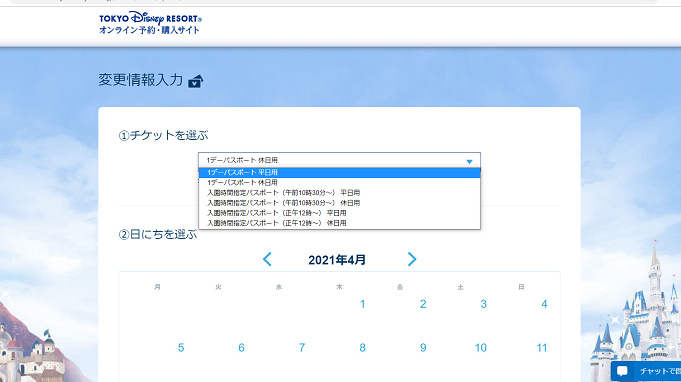Image resolution: width=681 pixels, height=382 pixels.
Task: Pick April 2 on the calendar
Action: tap(423, 304)
